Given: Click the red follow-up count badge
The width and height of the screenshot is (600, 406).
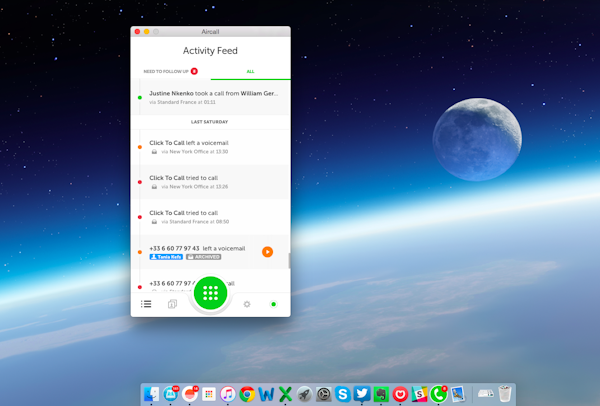Looking at the screenshot, I should point(194,71).
